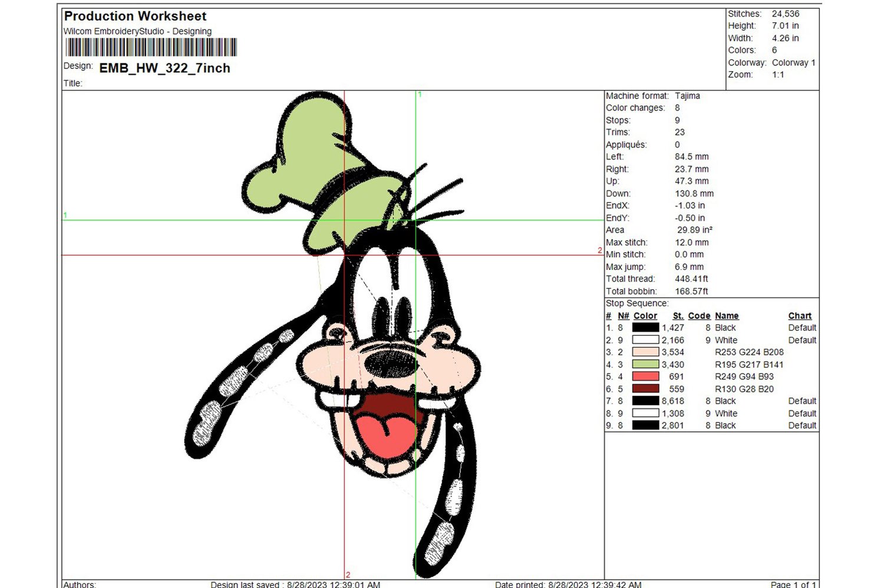Click the "Stops:" label

tap(618, 120)
